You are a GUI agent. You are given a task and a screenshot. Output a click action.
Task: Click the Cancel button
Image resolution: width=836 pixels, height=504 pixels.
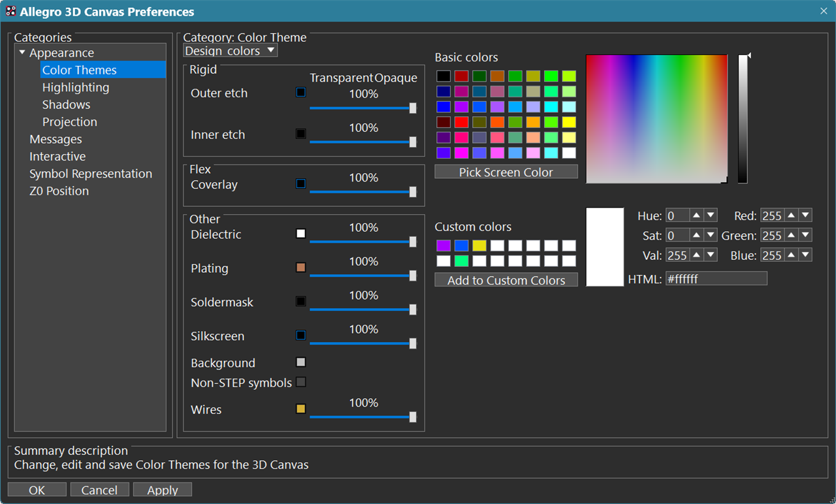coord(99,490)
